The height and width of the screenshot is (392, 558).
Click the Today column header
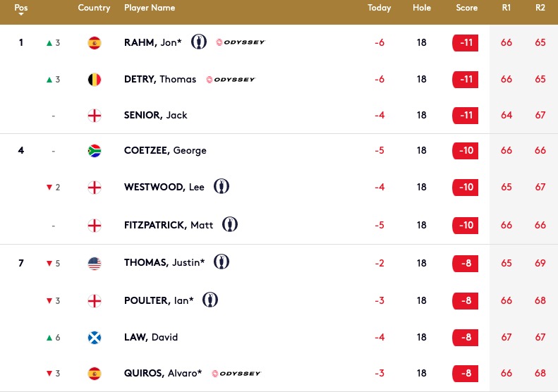tap(380, 8)
